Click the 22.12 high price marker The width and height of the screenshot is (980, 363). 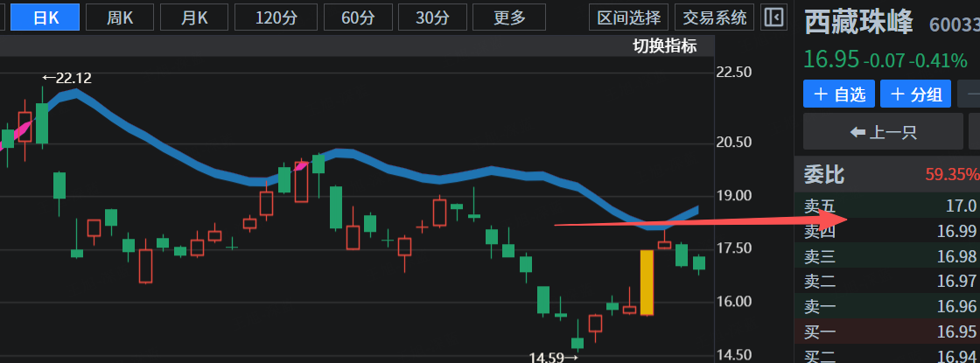point(66,78)
